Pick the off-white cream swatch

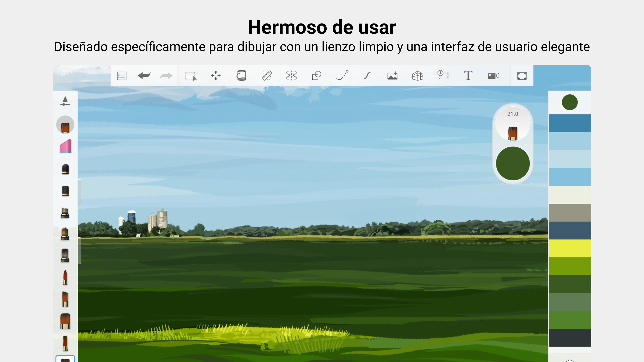coord(570,195)
